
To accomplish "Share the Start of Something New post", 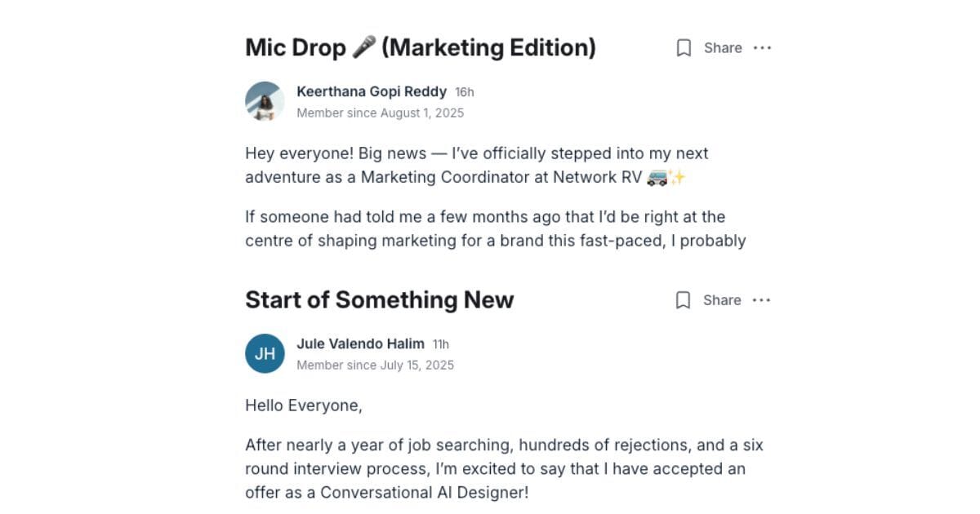I will 722,300.
